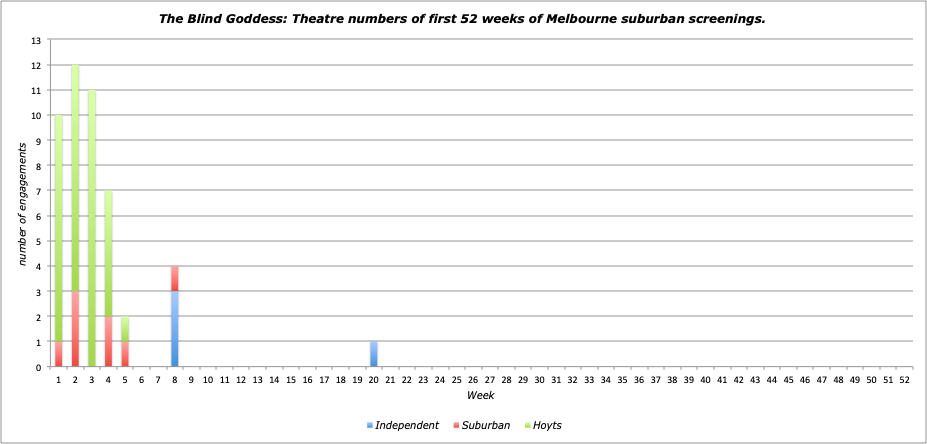
Task: Click the green Hoyts legend swatch
Action: [526, 426]
